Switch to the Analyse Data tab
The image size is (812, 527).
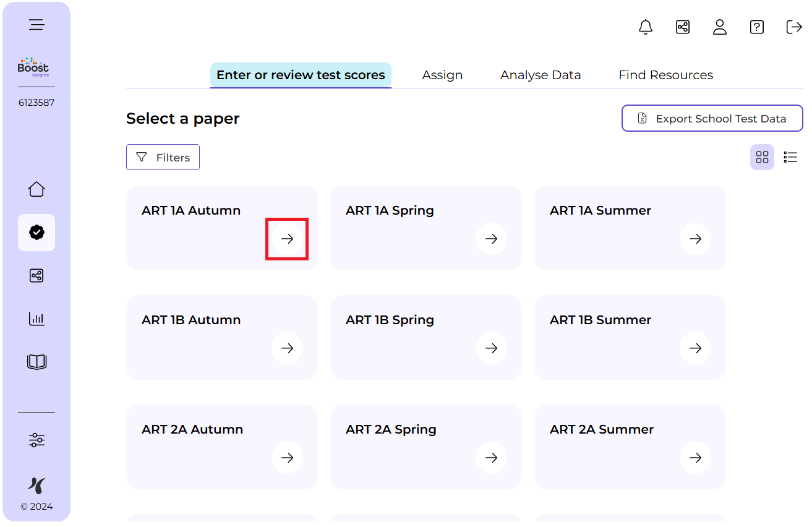point(541,75)
